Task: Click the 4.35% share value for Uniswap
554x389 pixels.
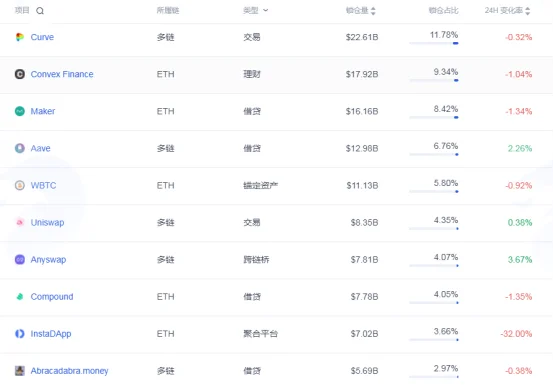Action: 446,220
